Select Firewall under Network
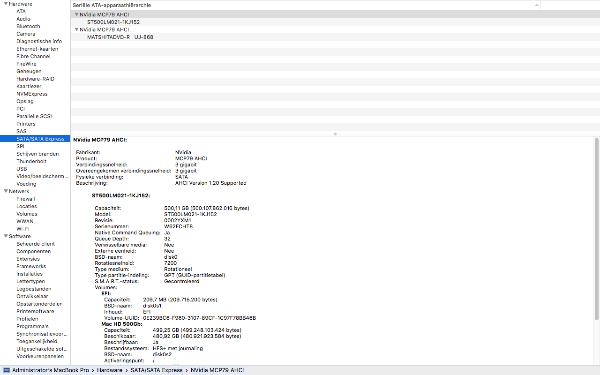 (x=26, y=199)
